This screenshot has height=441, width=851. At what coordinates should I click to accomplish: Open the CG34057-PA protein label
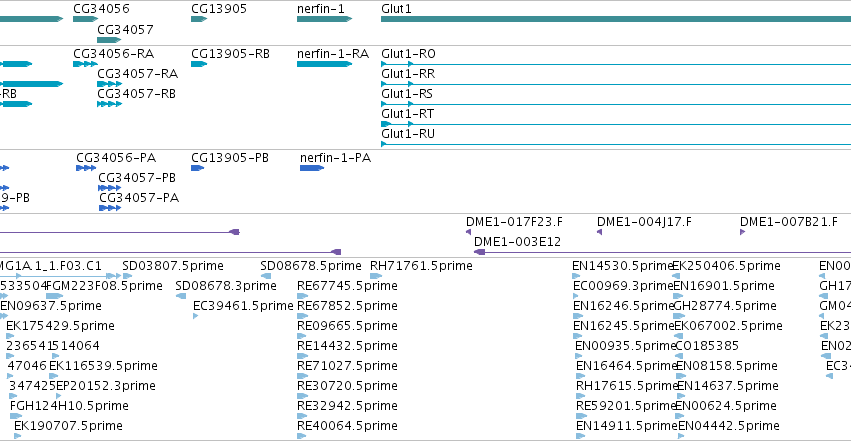coord(139,198)
